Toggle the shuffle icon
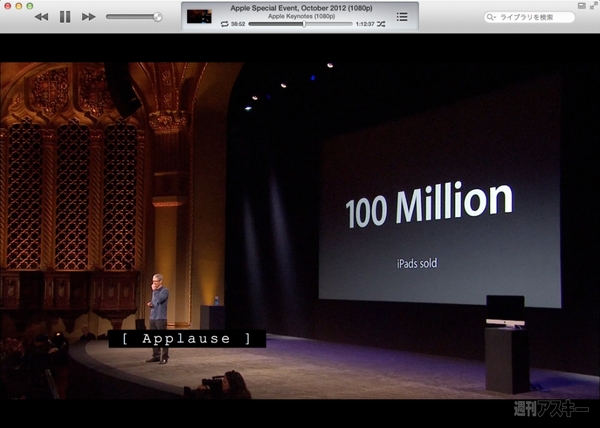 (x=381, y=24)
